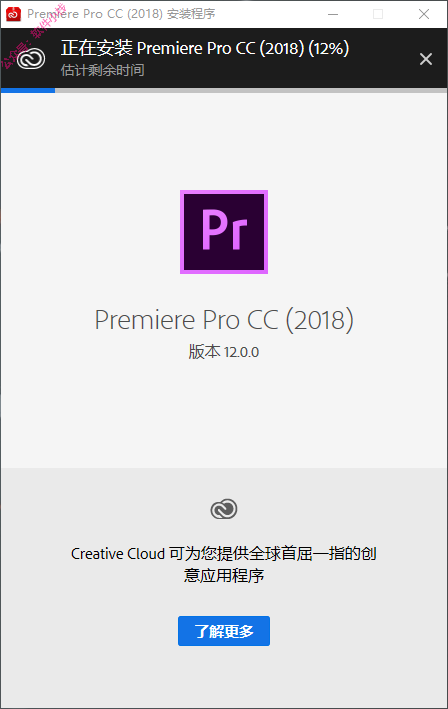This screenshot has height=709, width=448.
Task: Click the purple Pr Premiere Pro logo
Action: tap(224, 232)
